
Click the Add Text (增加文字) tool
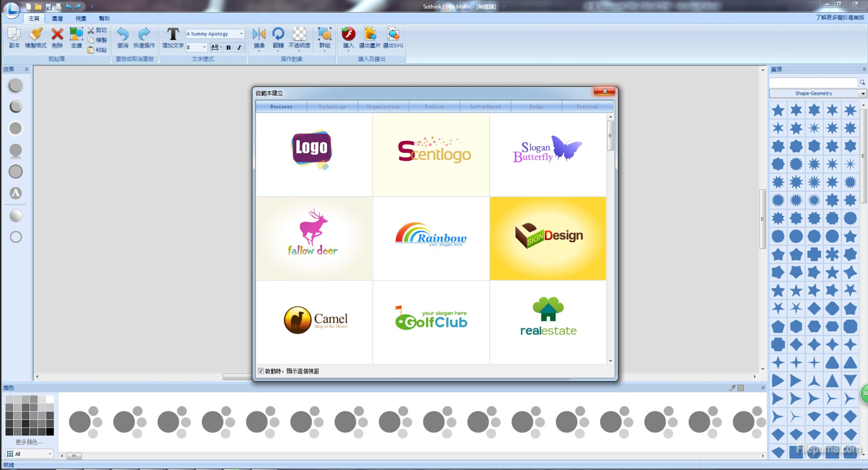coord(172,38)
